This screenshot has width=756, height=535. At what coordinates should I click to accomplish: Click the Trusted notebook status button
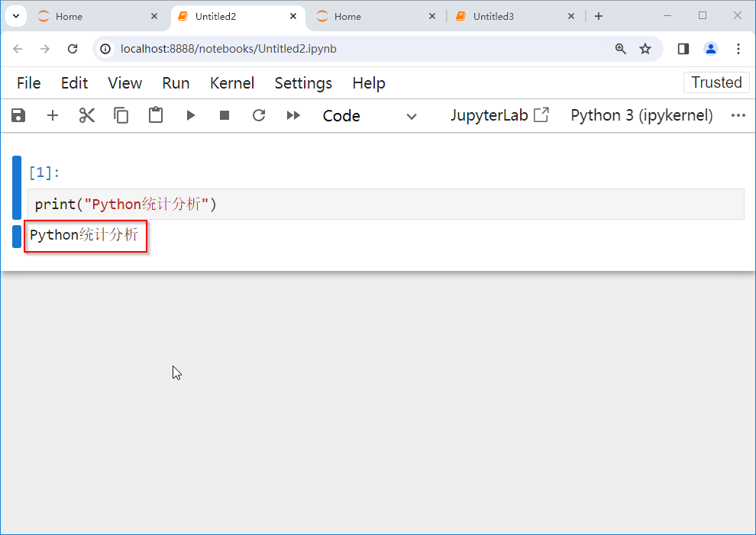(x=716, y=82)
